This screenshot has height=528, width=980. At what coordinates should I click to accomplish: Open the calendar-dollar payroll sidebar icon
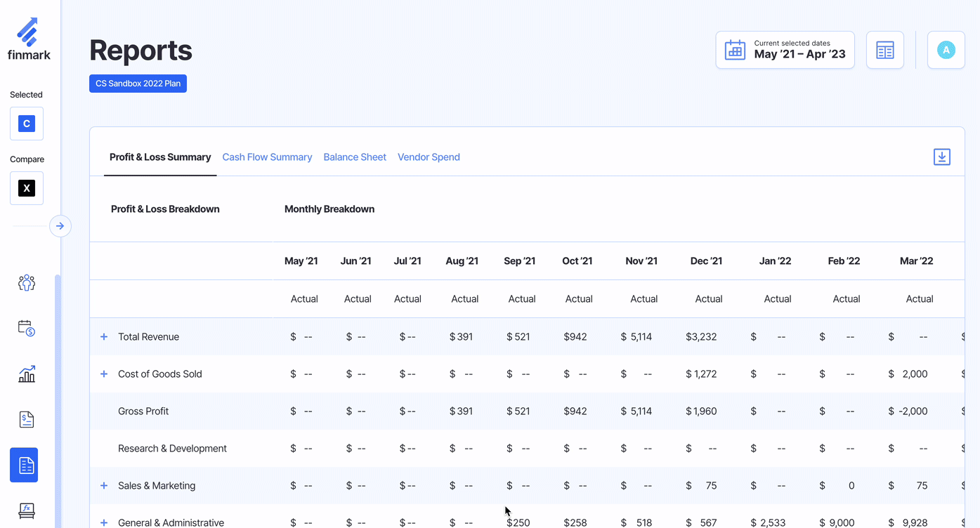coord(27,328)
